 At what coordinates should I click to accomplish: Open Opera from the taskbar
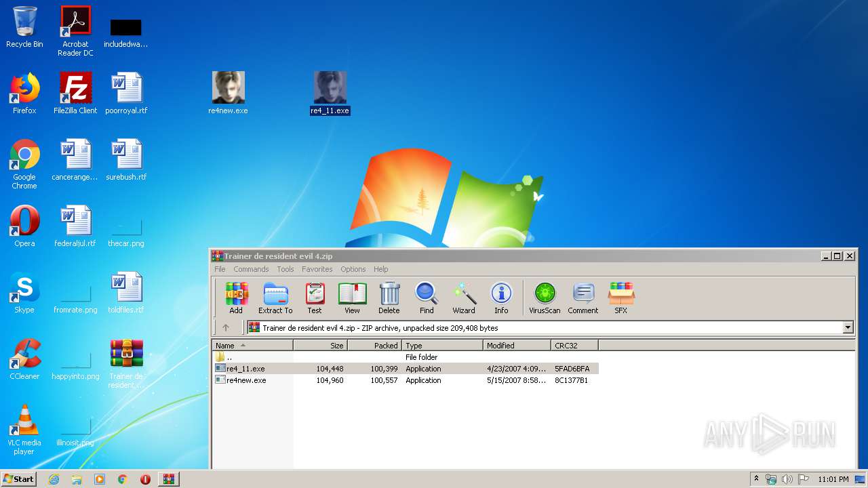[145, 479]
